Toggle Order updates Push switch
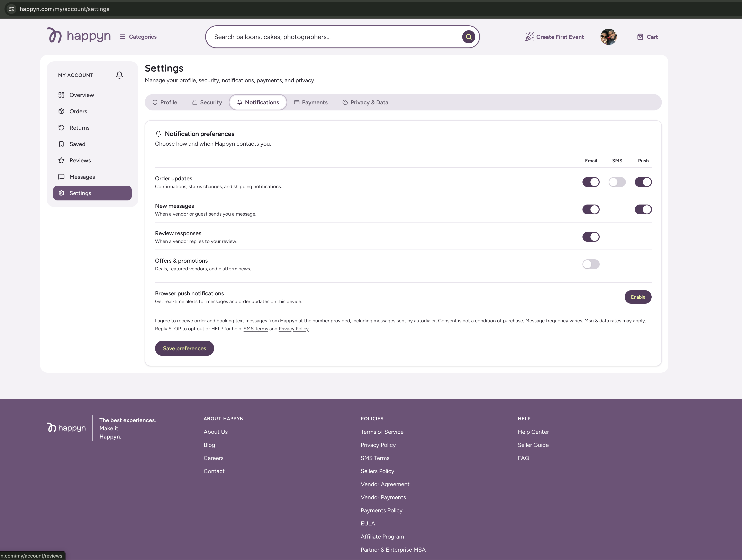Image resolution: width=742 pixels, height=560 pixels. [x=643, y=182]
